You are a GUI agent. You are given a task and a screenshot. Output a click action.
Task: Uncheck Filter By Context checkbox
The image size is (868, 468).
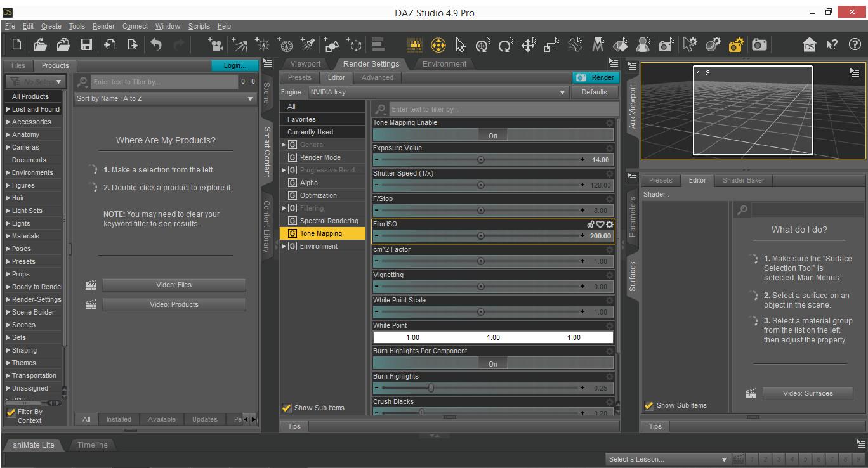point(11,413)
